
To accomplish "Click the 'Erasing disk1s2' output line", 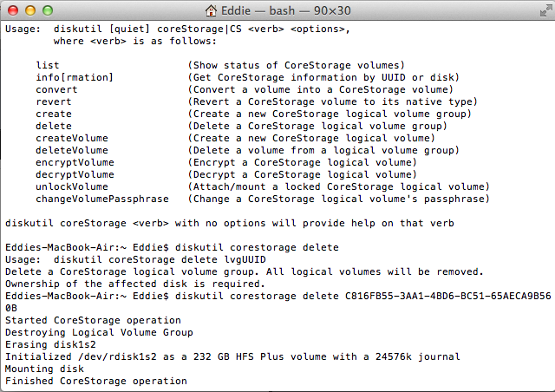I will 50,344.
